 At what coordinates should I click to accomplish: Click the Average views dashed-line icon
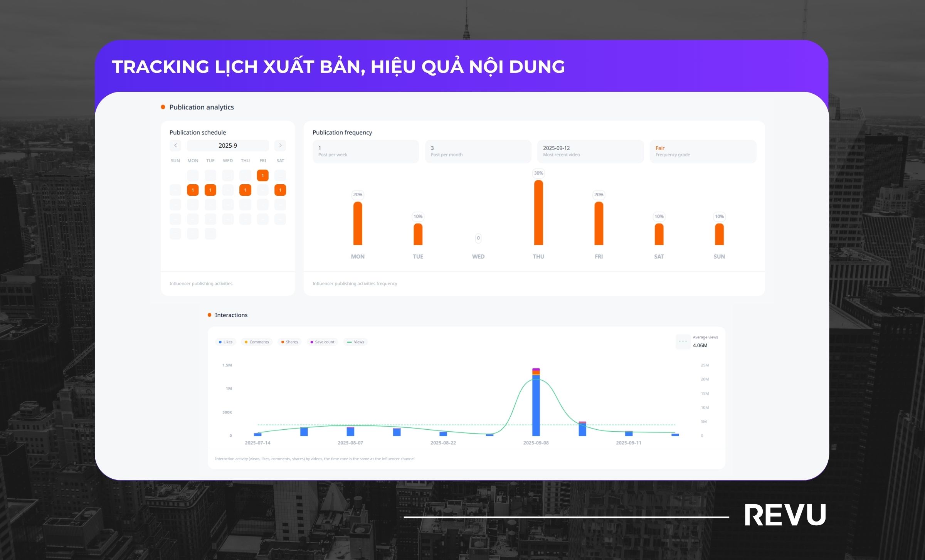tap(683, 342)
